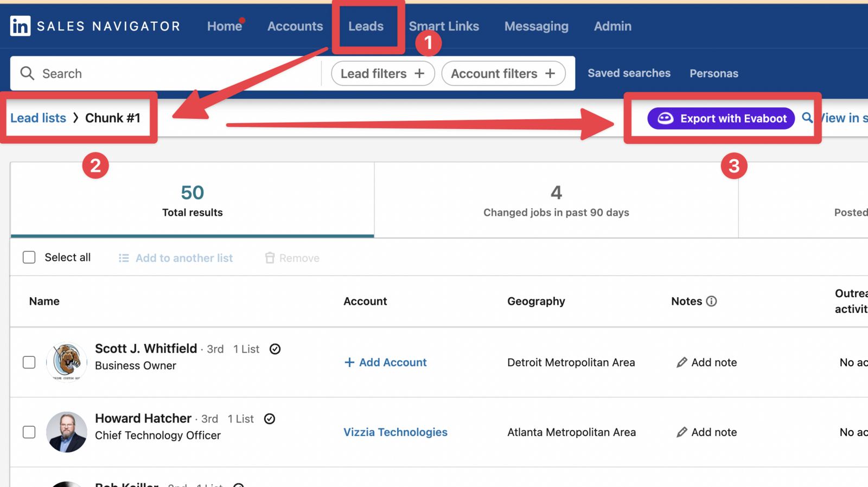Click the Chunk #1 list title
Screen dimensions: 868x487
tap(113, 118)
